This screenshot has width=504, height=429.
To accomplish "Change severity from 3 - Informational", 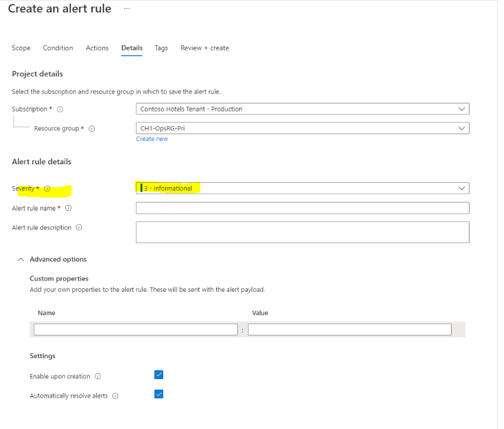I will tap(461, 188).
